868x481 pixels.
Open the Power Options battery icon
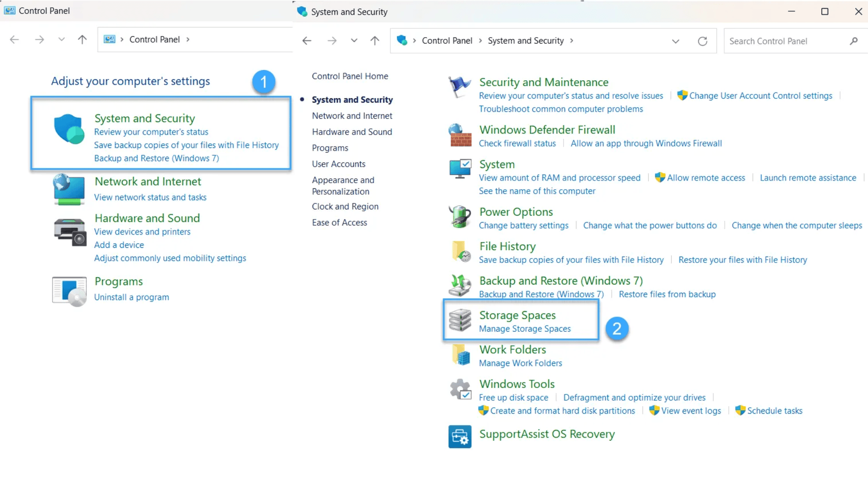pyautogui.click(x=460, y=217)
